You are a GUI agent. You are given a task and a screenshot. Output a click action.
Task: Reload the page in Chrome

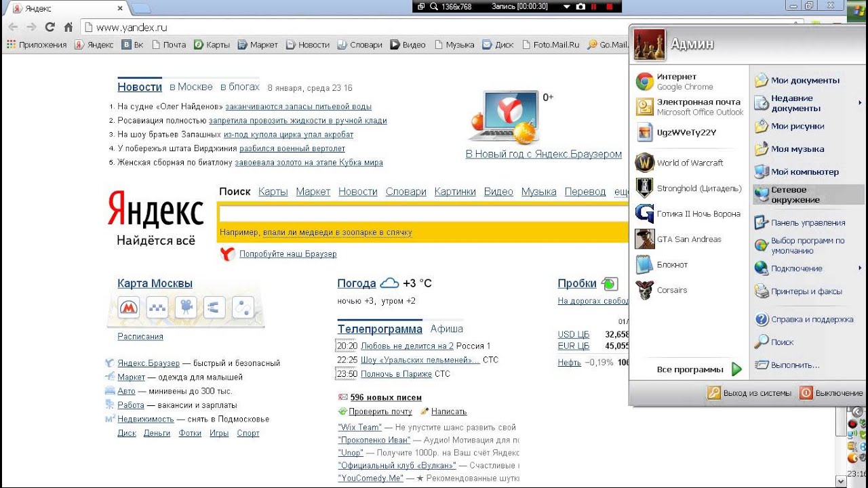point(50,27)
